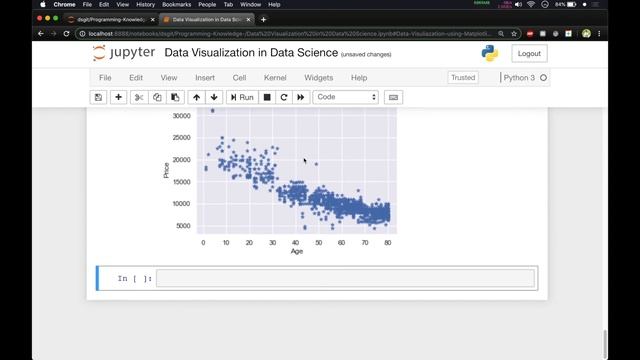Select the Data Visualization browser tab

point(207,19)
